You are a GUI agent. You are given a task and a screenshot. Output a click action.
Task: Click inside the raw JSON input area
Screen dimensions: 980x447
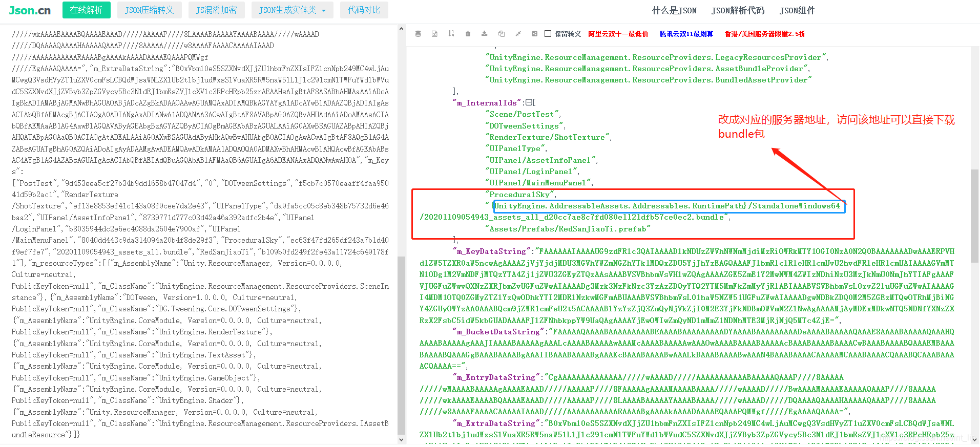pyautogui.click(x=201, y=234)
